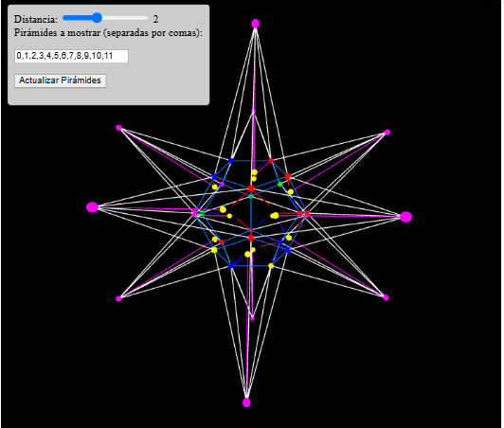The width and height of the screenshot is (504, 428).
Task: Click the upper-left magenta star tip
Action: click(x=118, y=128)
